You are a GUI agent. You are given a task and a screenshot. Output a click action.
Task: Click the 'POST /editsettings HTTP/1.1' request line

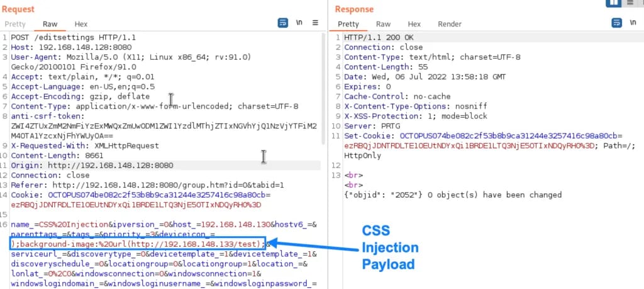pos(74,37)
